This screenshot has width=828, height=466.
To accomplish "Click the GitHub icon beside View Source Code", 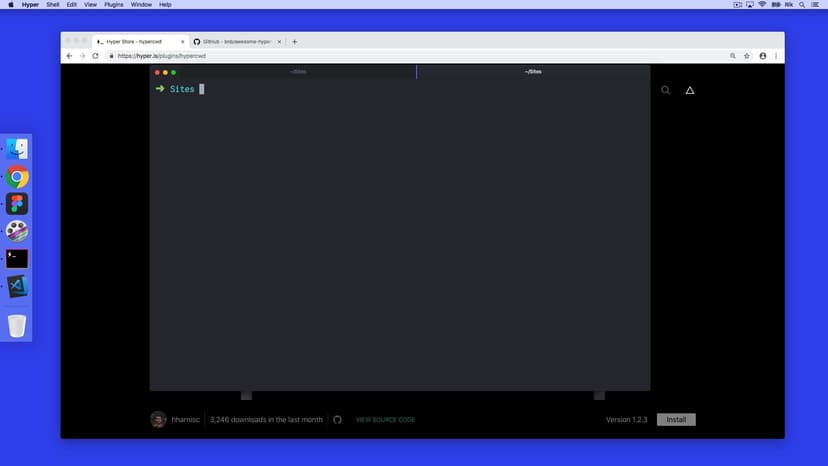I will coord(338,420).
